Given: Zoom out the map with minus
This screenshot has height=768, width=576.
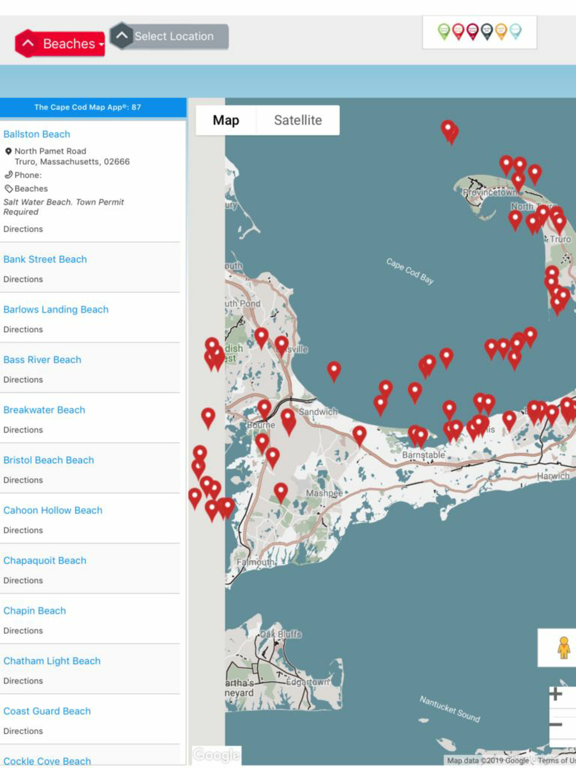Looking at the screenshot, I should click(556, 725).
